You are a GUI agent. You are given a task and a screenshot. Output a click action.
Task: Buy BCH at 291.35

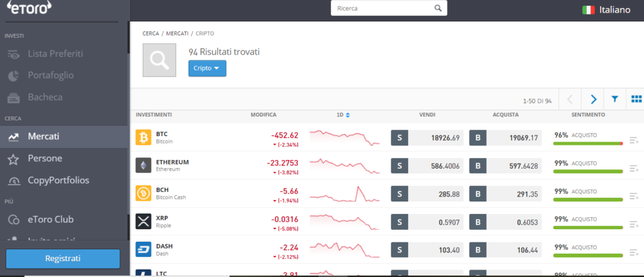(x=506, y=194)
